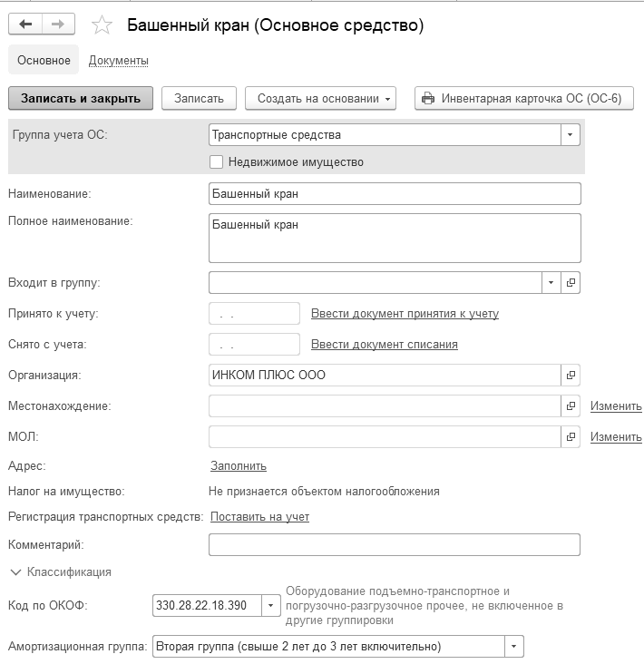Image resolution: width=644 pixels, height=664 pixels.
Task: Open the Входит в группу dropdown list
Action: click(x=551, y=283)
